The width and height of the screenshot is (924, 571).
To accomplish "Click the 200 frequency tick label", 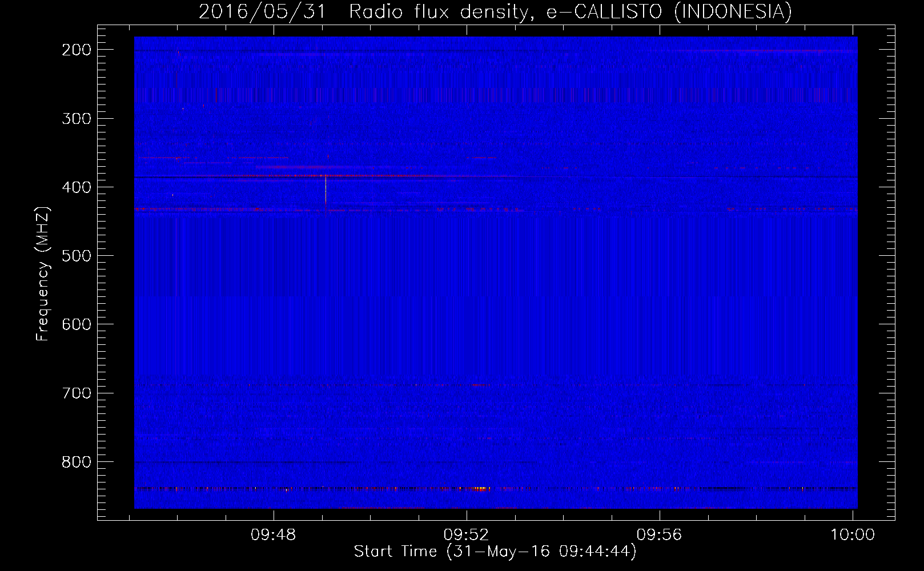I will (x=77, y=50).
